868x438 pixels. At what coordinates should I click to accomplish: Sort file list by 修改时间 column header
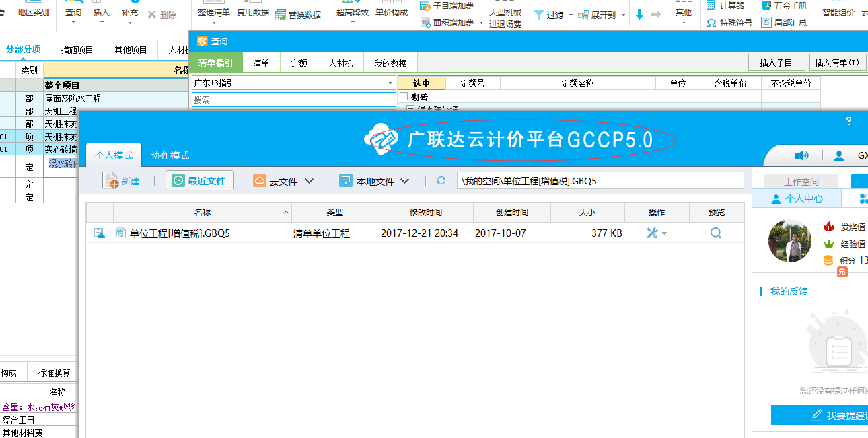tap(426, 212)
